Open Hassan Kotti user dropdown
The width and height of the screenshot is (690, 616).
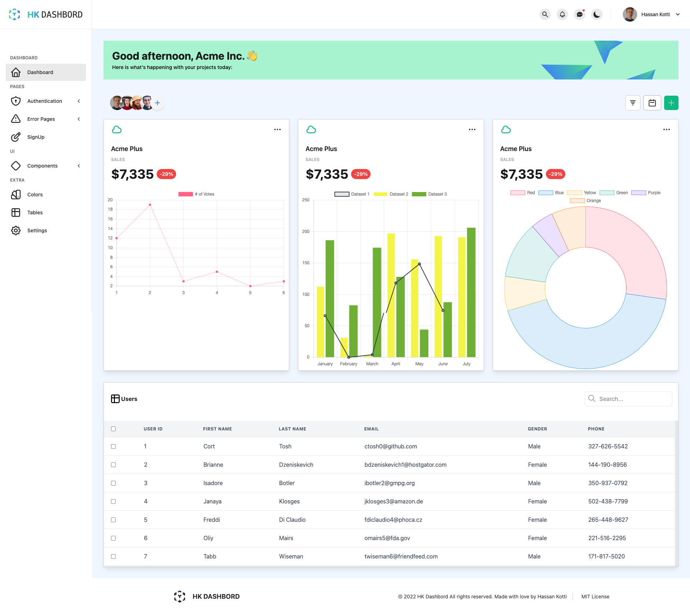[x=677, y=14]
